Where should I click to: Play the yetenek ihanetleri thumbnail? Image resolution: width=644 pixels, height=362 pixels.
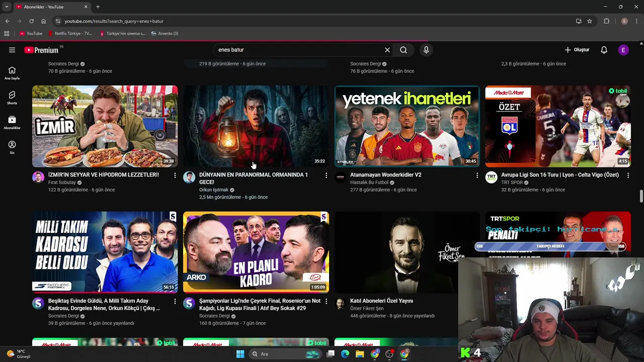coord(407,126)
